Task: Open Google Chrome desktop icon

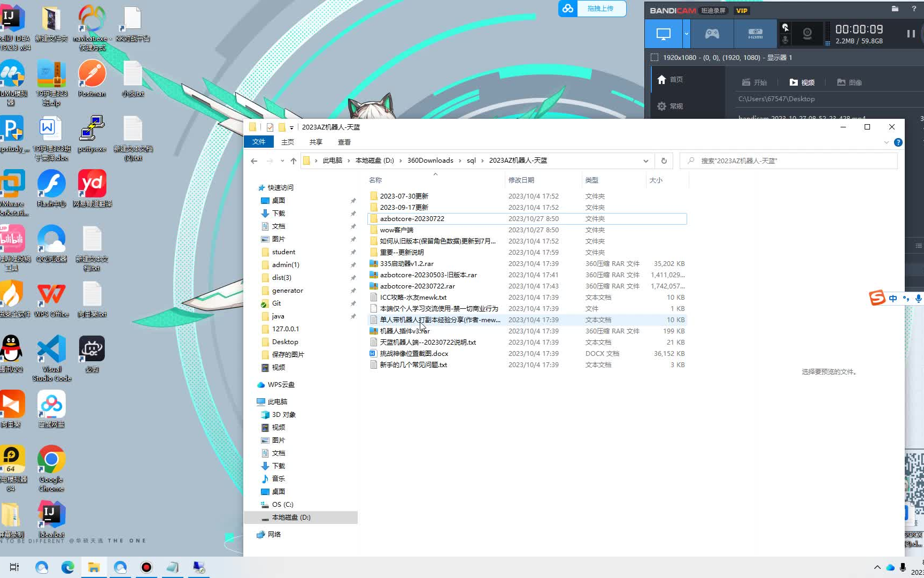Action: point(51,468)
